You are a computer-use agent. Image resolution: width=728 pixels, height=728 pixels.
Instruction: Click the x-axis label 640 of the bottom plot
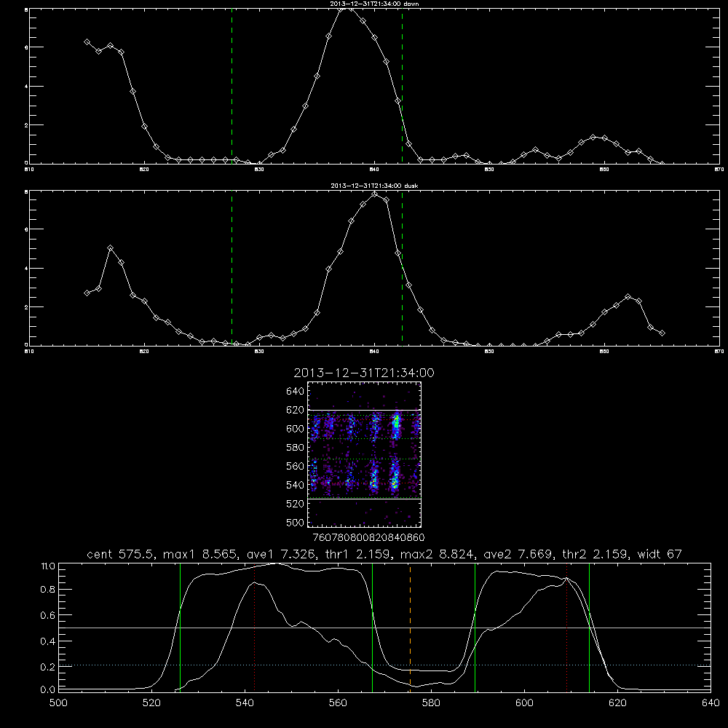pos(711,703)
